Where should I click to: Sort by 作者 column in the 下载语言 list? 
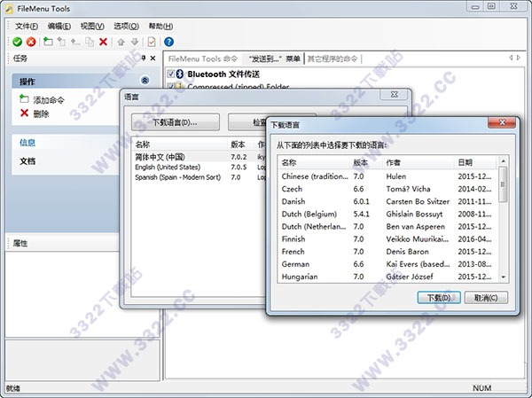pos(418,162)
